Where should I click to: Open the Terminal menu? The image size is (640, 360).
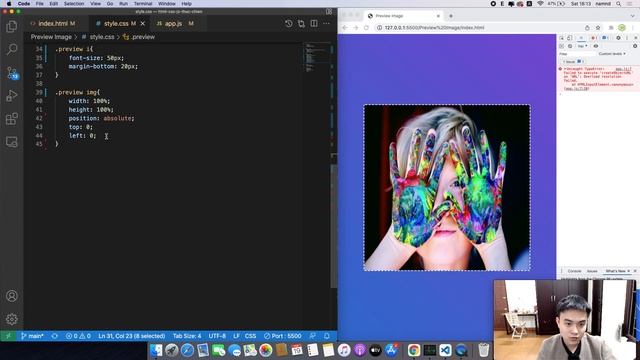143,4
